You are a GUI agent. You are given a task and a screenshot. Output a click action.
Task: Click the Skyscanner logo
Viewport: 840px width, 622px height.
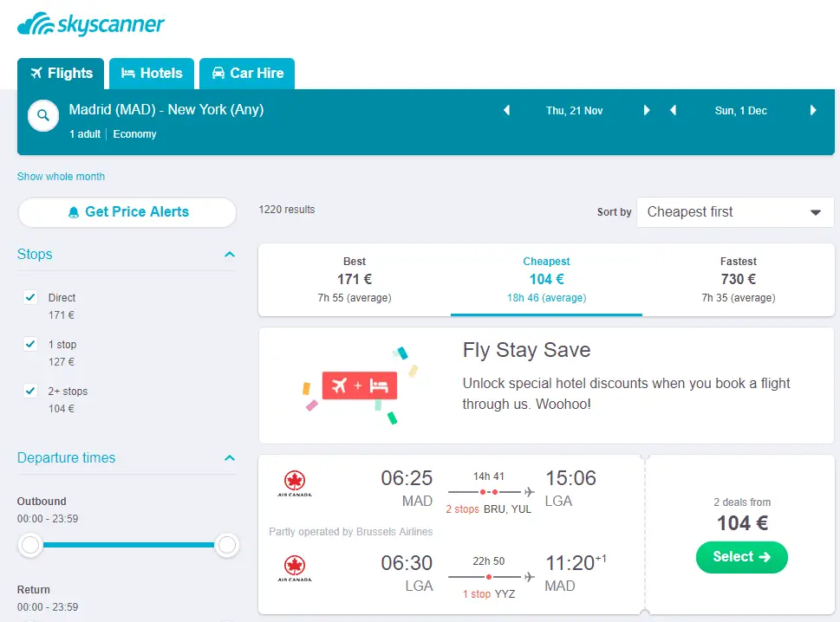pyautogui.click(x=91, y=24)
